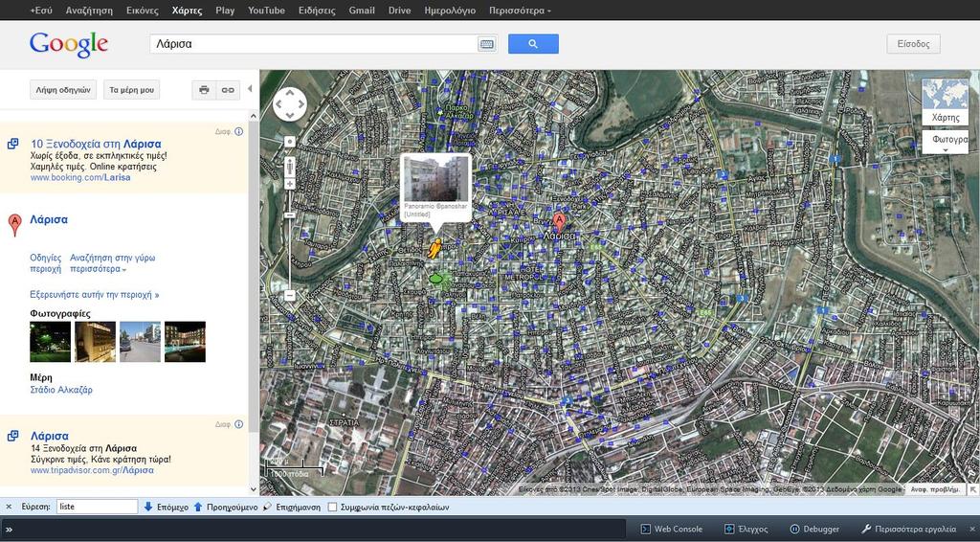
Task: Open Drive in the top bar
Action: pos(399,11)
